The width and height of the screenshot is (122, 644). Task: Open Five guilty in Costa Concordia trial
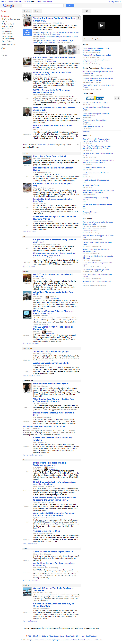49,156
